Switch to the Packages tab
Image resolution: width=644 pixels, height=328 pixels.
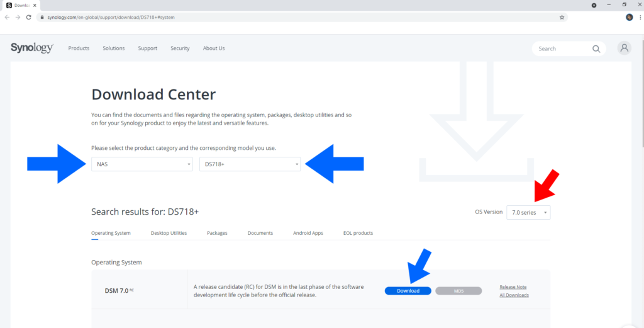point(217,233)
